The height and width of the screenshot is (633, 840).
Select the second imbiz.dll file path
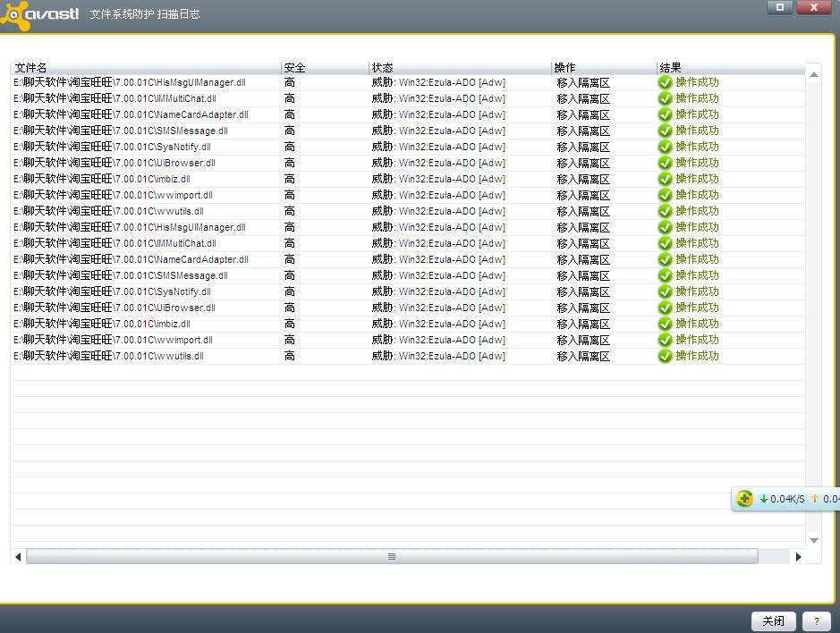click(x=102, y=324)
